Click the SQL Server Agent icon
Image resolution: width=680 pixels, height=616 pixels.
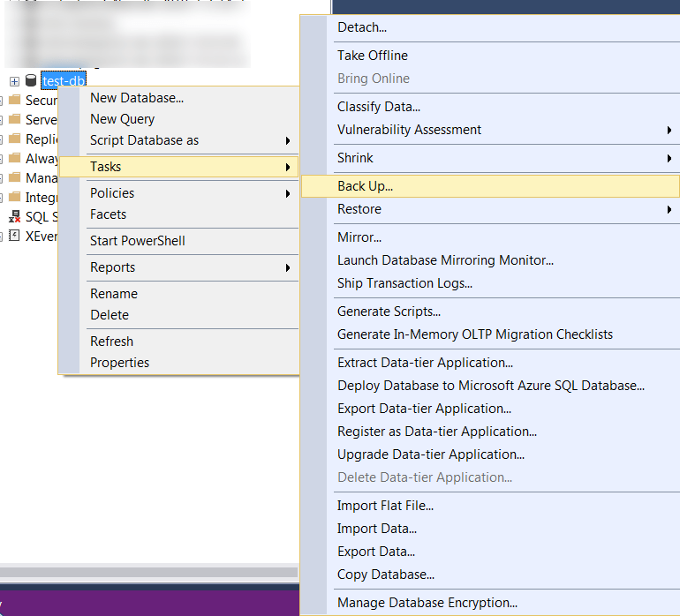point(14,216)
